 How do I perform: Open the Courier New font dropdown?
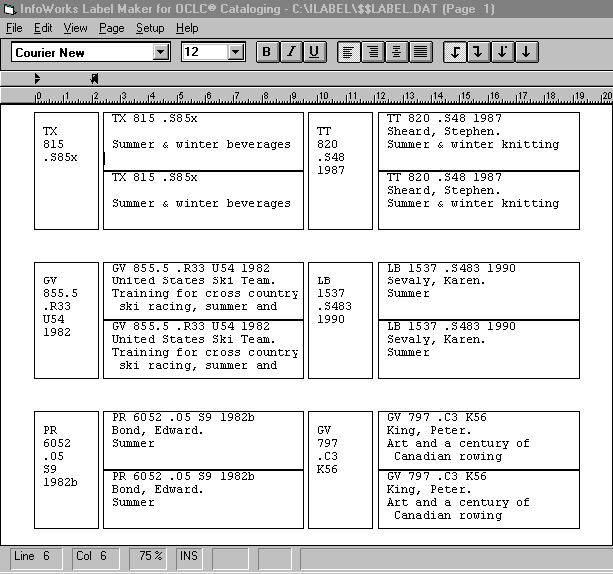click(x=161, y=52)
